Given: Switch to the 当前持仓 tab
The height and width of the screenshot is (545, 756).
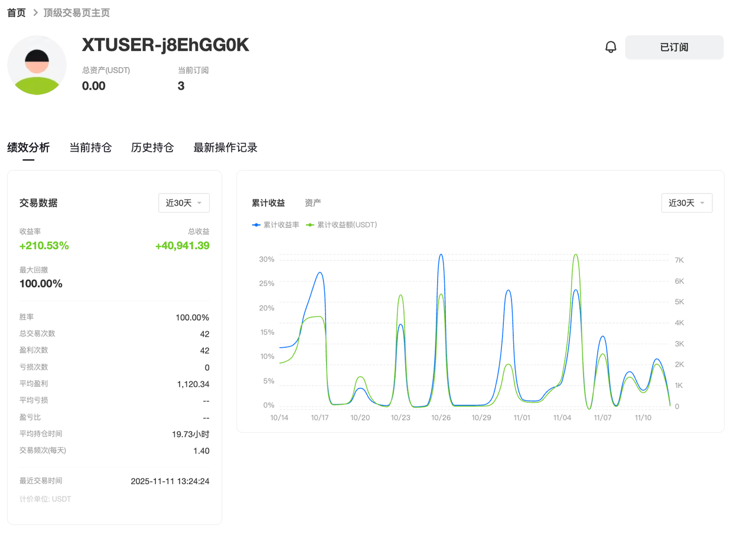Looking at the screenshot, I should click(90, 148).
